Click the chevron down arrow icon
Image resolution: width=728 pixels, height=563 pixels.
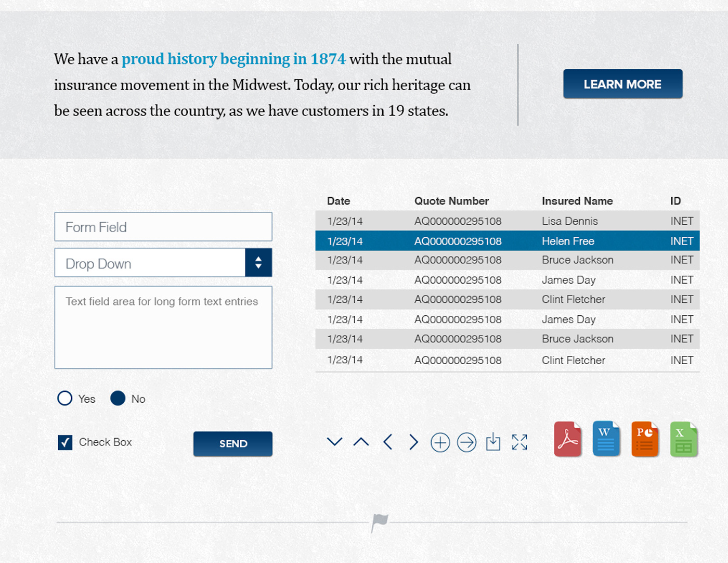pyautogui.click(x=334, y=442)
